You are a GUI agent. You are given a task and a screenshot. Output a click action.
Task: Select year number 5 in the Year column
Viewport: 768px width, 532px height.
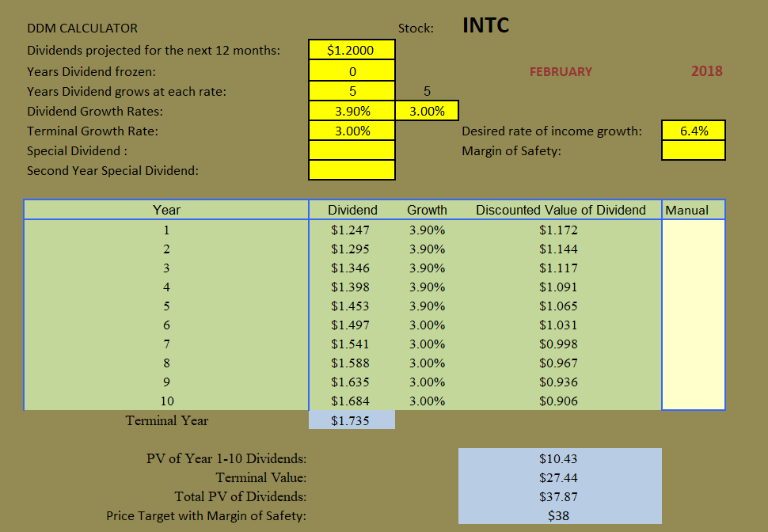coord(166,306)
